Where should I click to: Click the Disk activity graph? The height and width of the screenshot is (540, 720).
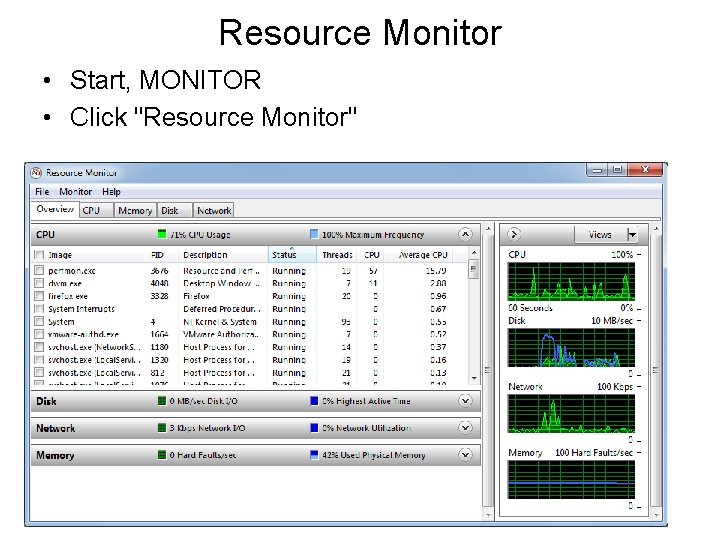[x=571, y=348]
